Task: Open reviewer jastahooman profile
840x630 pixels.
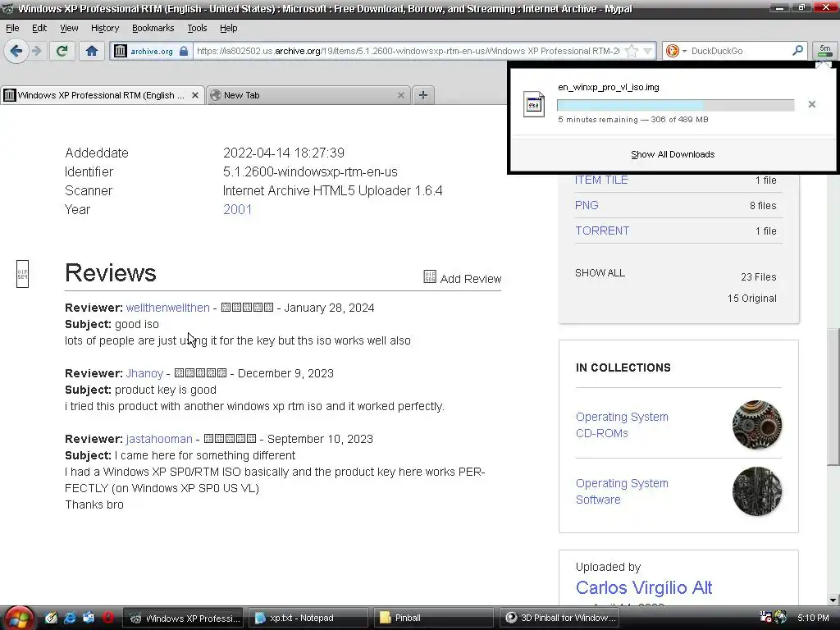Action: click(x=159, y=439)
